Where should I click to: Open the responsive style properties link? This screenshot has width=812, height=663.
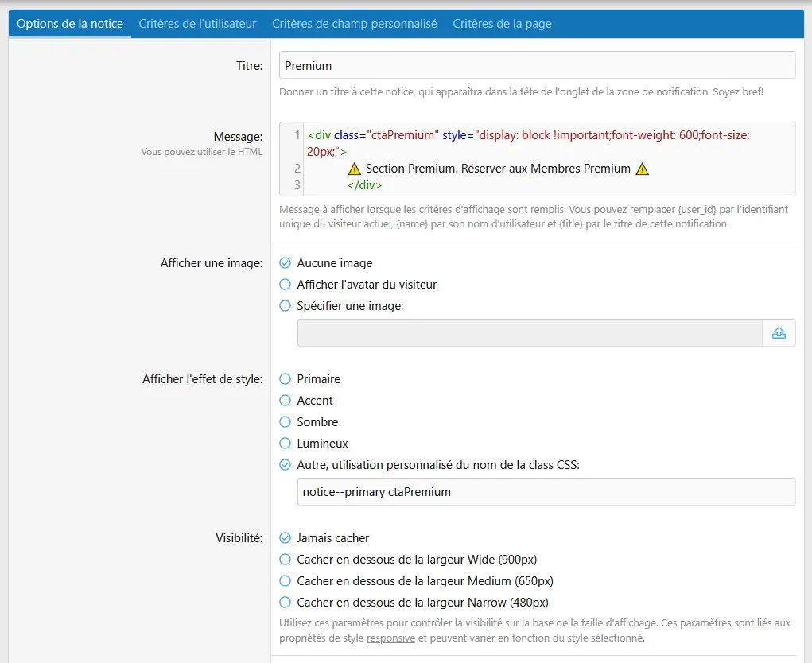(x=390, y=638)
